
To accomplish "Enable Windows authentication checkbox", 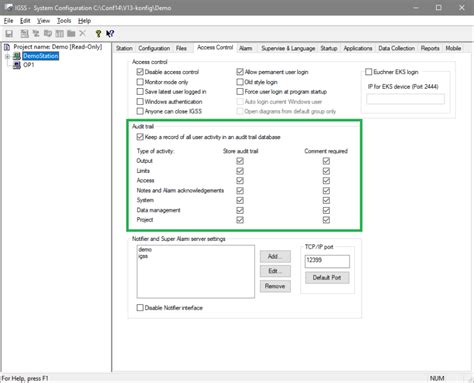I will click(140, 102).
